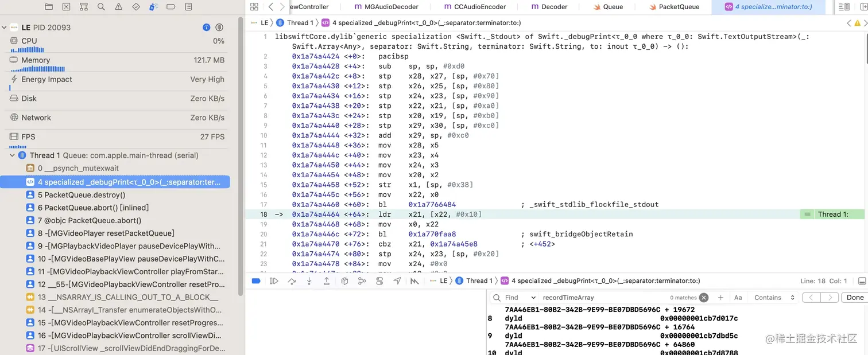The width and height of the screenshot is (868, 355).
Task: Open the Project navigator folder icon
Action: pyautogui.click(x=49, y=7)
